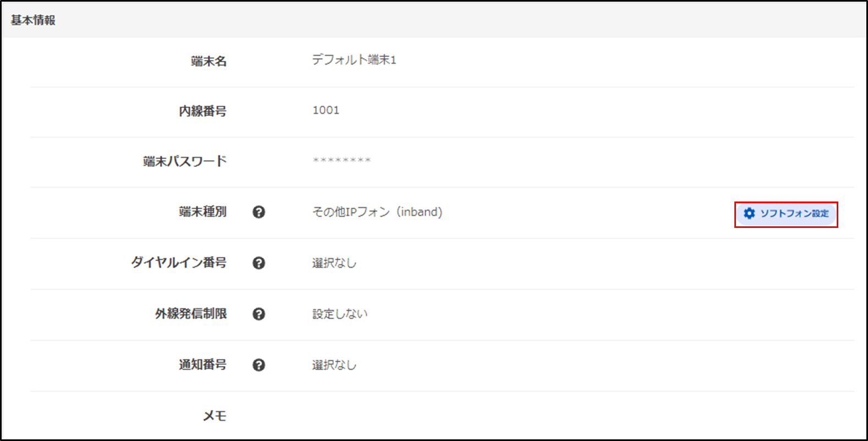868x441 pixels.
Task: Click the help icon beside ダイヤルイン番号
Action: tap(259, 263)
